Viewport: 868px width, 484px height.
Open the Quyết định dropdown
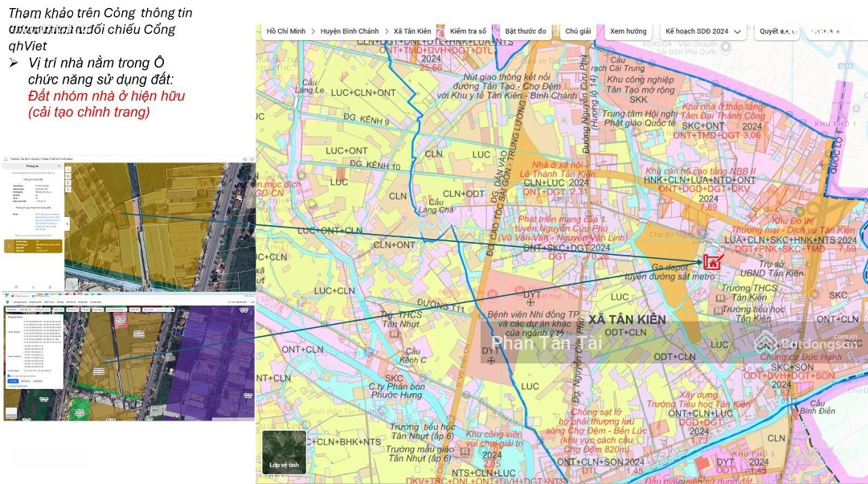[776, 31]
